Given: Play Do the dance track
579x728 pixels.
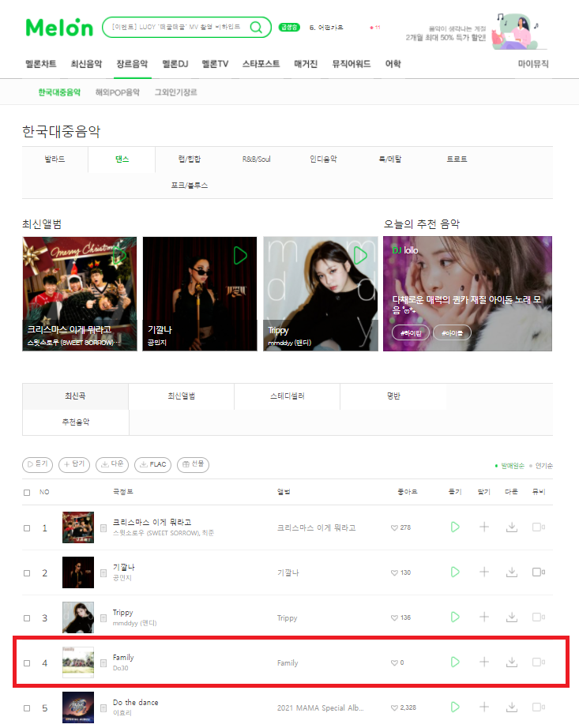Looking at the screenshot, I should (455, 707).
